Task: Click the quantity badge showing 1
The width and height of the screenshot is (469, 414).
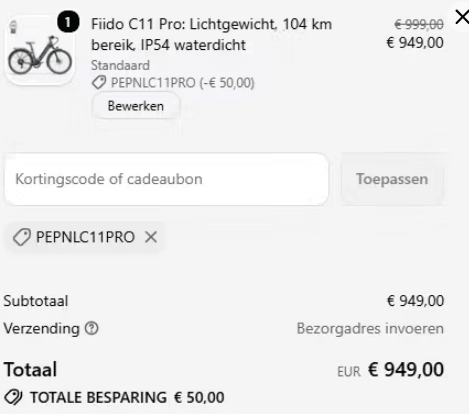Action: click(x=68, y=22)
